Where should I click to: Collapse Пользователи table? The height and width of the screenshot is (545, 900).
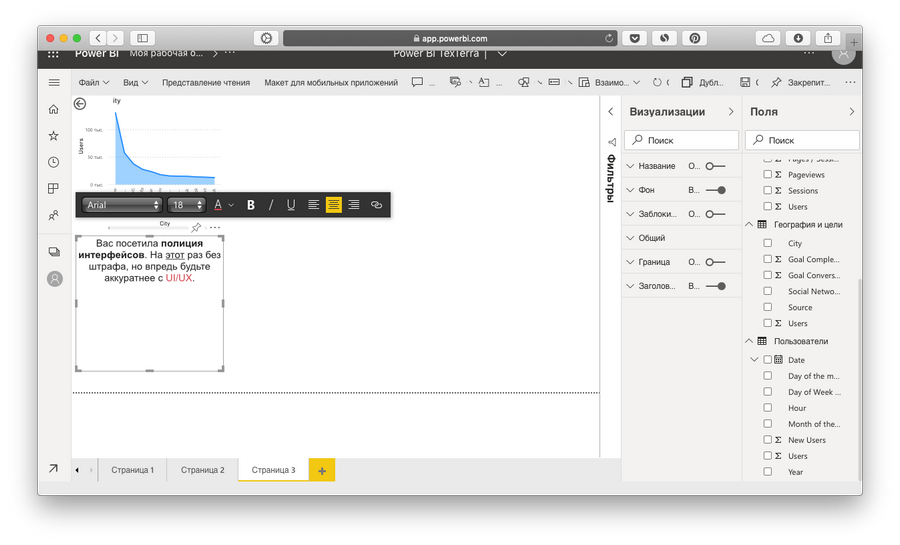(x=749, y=341)
